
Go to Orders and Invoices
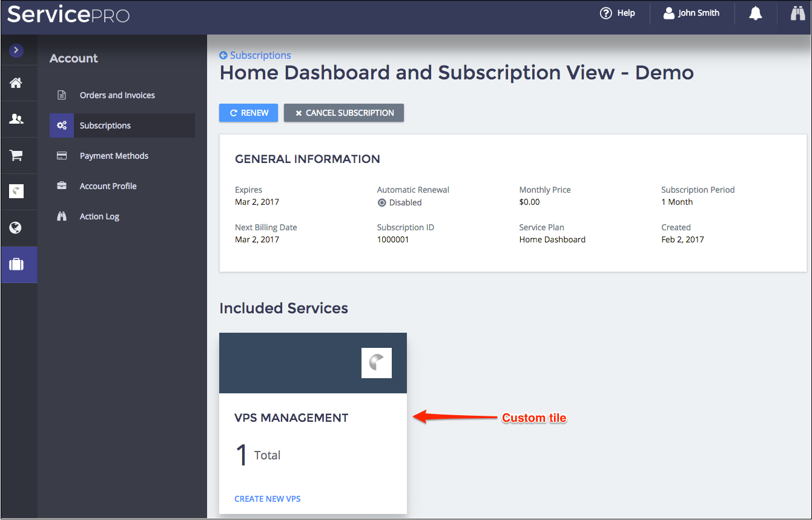pos(117,95)
